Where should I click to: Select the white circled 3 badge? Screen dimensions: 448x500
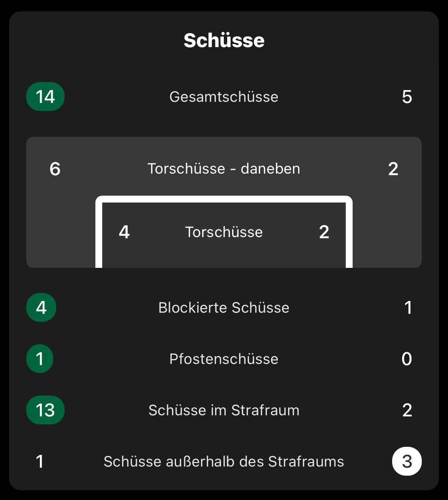(407, 461)
